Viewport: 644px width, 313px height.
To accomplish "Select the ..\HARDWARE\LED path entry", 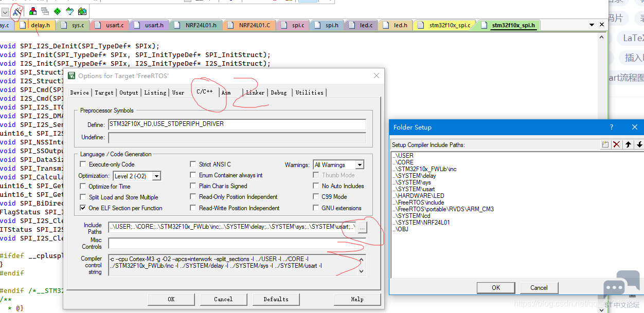I will [418, 196].
